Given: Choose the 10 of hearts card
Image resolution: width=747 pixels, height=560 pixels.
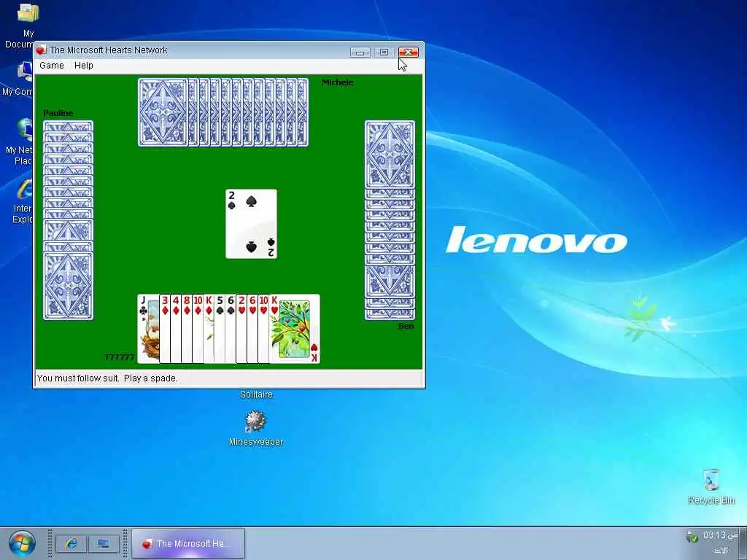Looking at the screenshot, I should (x=263, y=329).
